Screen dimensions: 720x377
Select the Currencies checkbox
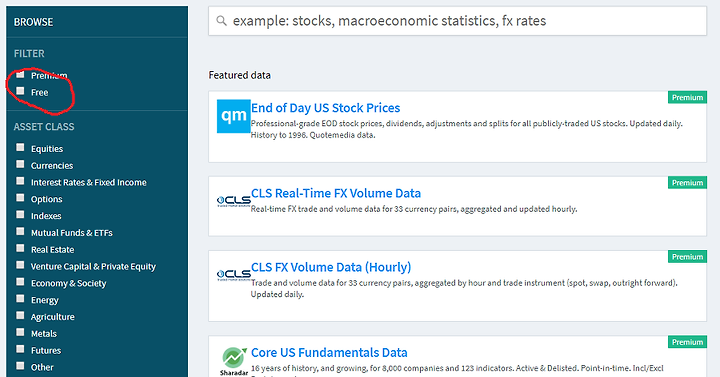(x=20, y=164)
